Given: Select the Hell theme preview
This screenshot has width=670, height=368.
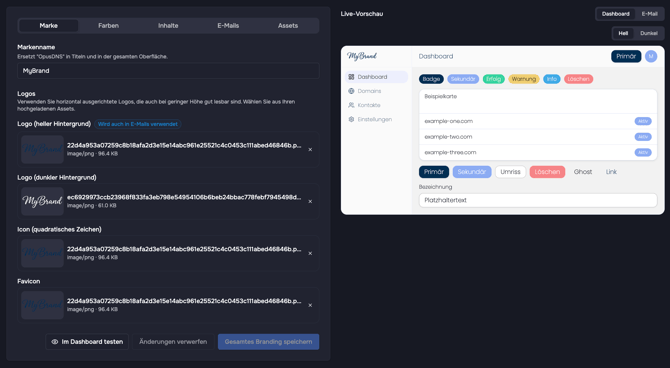Looking at the screenshot, I should click(623, 33).
